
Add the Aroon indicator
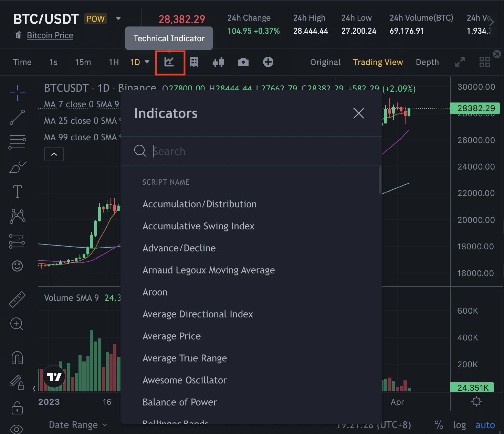tap(251, 292)
